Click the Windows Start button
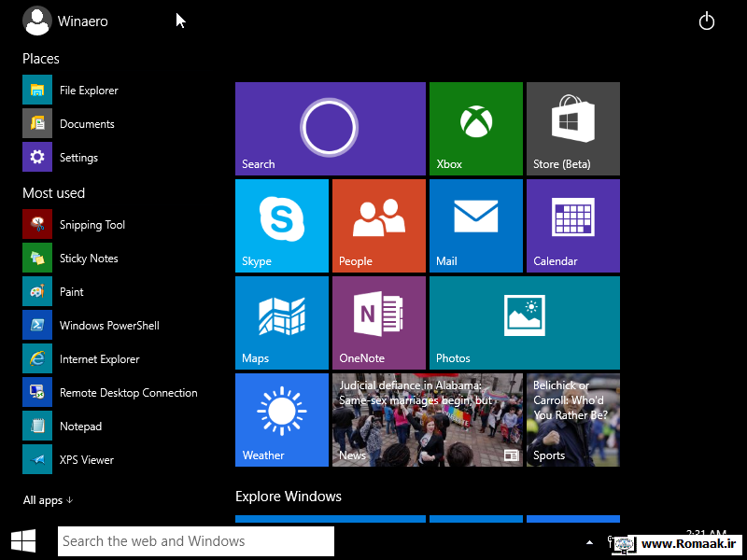 23,541
